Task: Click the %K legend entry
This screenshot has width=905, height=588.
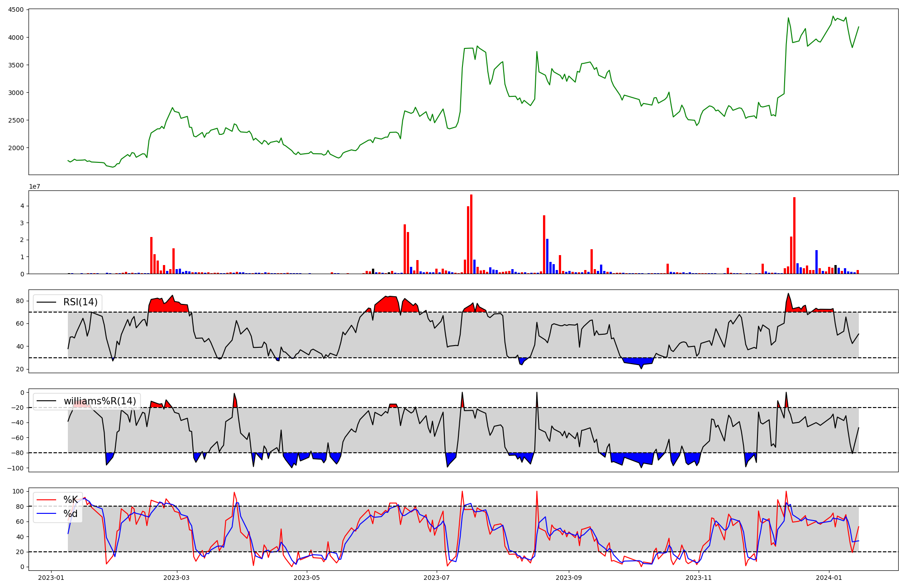Action: coord(71,500)
